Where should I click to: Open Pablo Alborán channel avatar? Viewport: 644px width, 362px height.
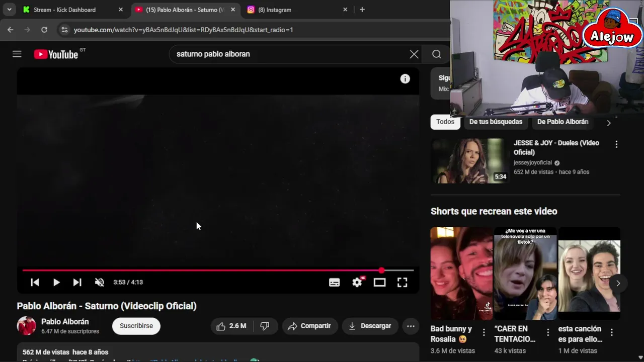[26, 326]
